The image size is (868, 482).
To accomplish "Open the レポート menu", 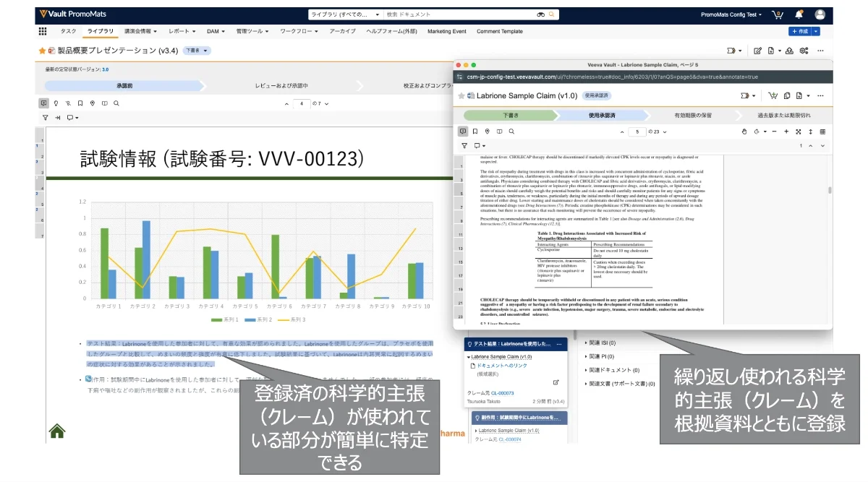I will point(182,31).
